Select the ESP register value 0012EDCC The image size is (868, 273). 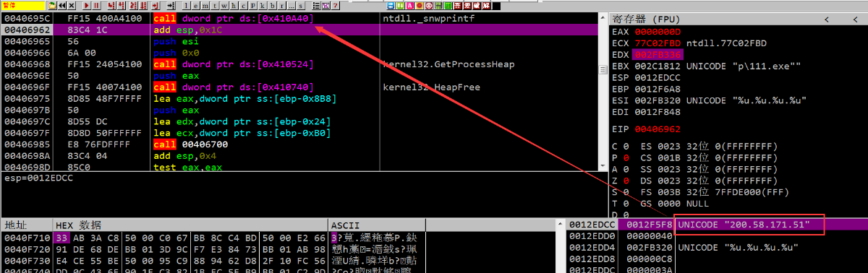pos(657,77)
